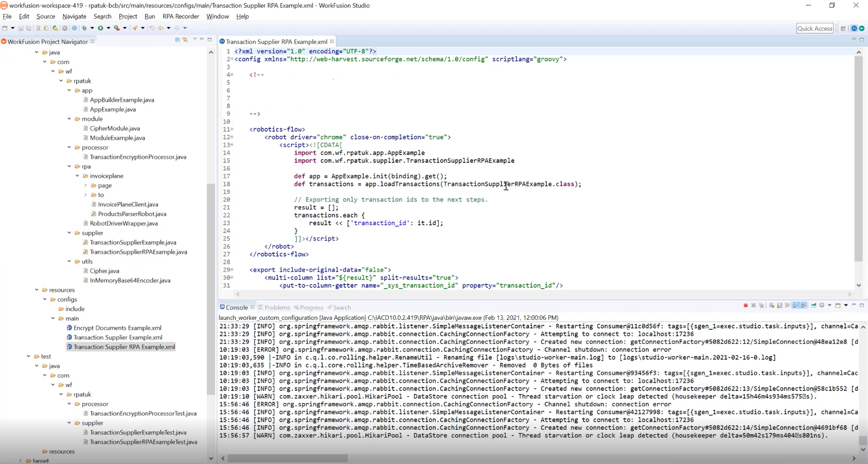This screenshot has height=464, width=868.
Task: Collapse the supplier folder under main rpatuk
Action: (69, 233)
